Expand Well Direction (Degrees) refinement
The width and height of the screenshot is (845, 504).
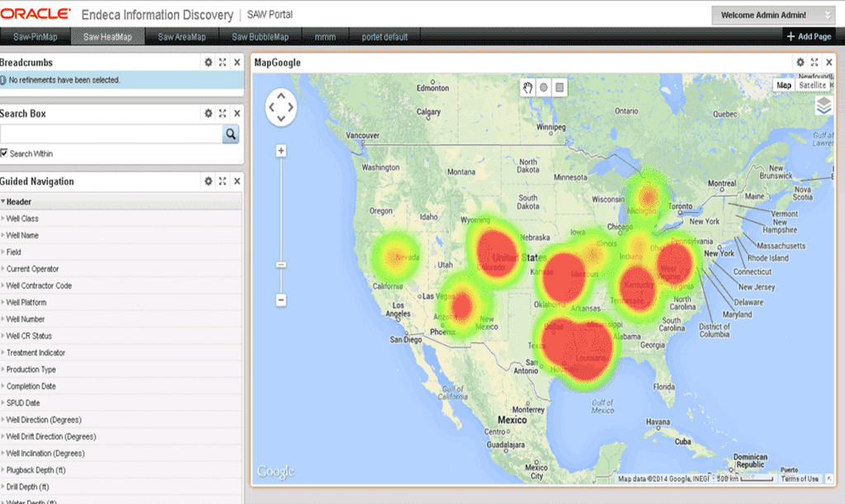tap(3, 420)
